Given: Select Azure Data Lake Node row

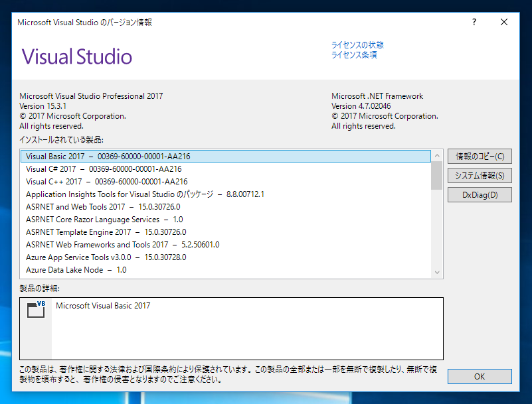Looking at the screenshot, I should [226, 270].
